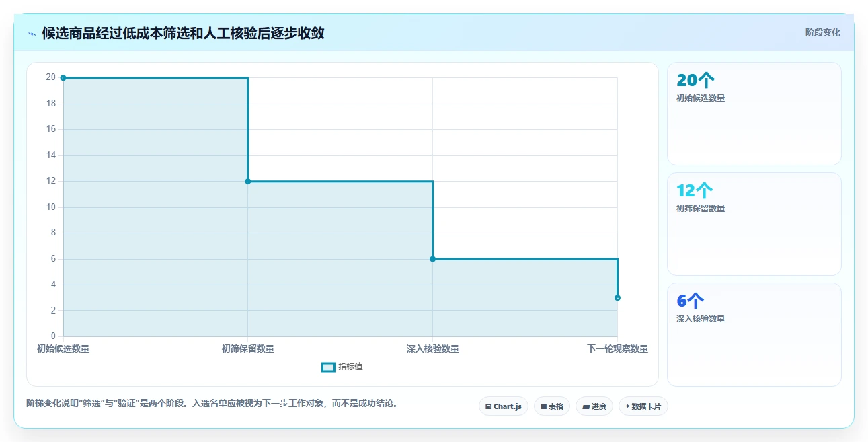Open the 20个 stat card
Image resolution: width=868 pixels, height=442 pixels.
(754, 114)
